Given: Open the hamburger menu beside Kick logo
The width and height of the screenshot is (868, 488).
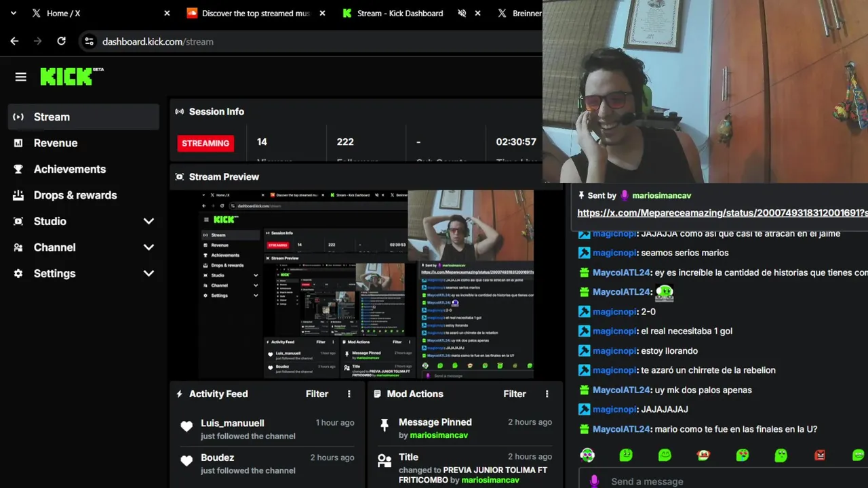Looking at the screenshot, I should (20, 77).
